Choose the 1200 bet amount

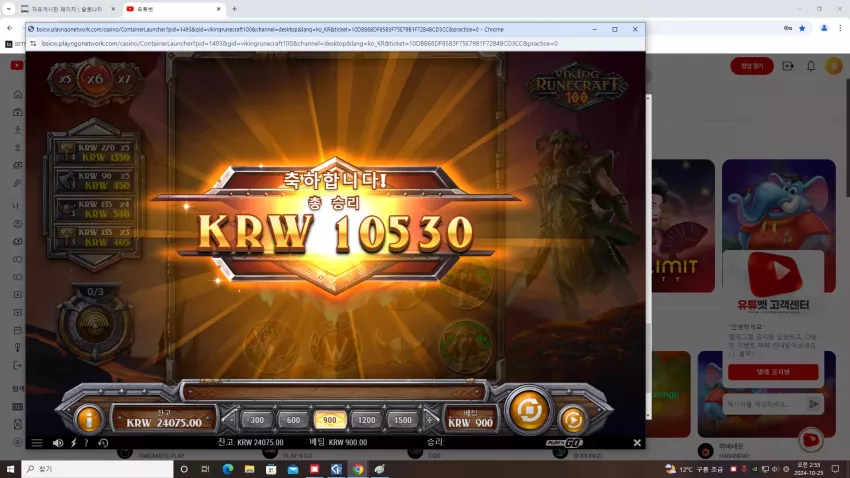pos(366,420)
